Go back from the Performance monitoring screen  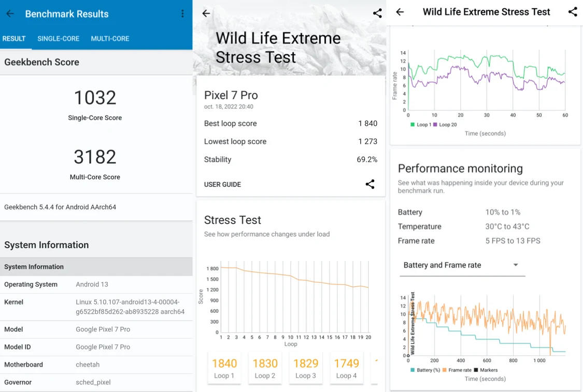[400, 12]
